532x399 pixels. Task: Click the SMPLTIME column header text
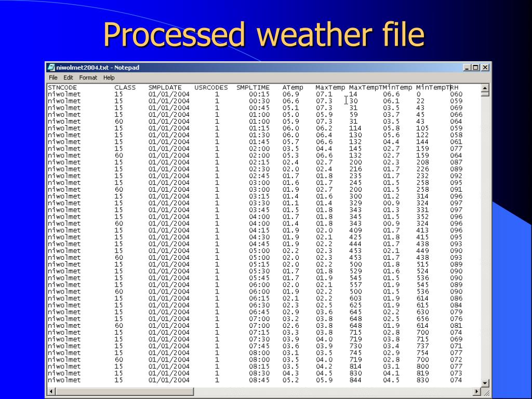pyautogui.click(x=253, y=87)
